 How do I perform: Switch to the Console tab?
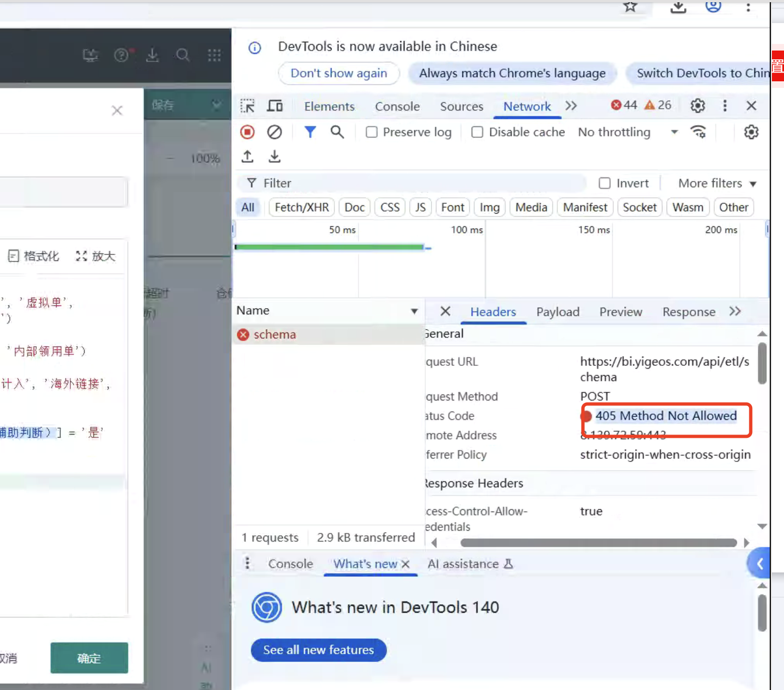coord(397,107)
